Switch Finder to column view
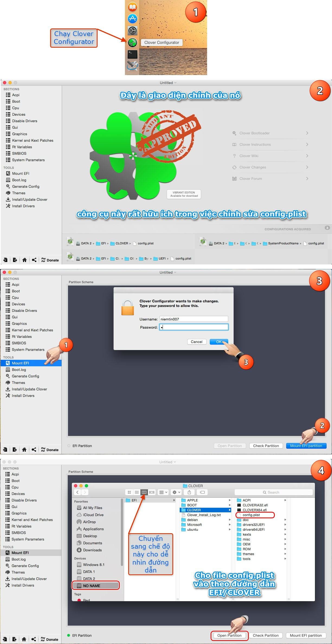The height and width of the screenshot is (644, 332). (x=144, y=492)
